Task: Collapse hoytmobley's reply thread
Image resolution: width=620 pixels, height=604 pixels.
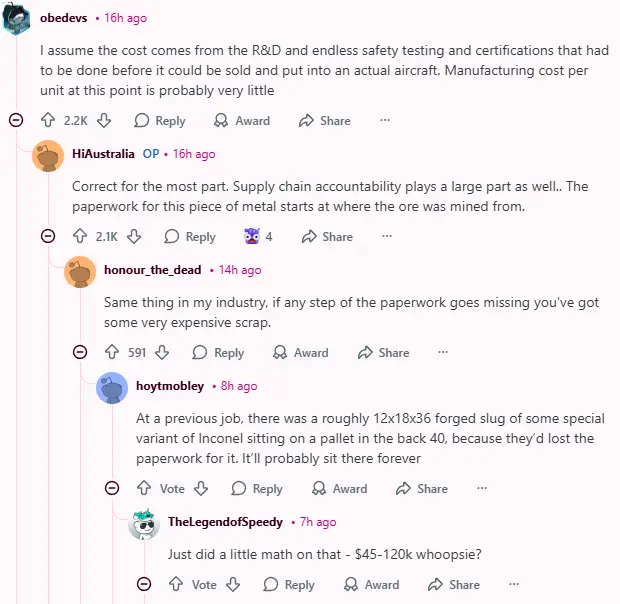Action: [x=112, y=489]
